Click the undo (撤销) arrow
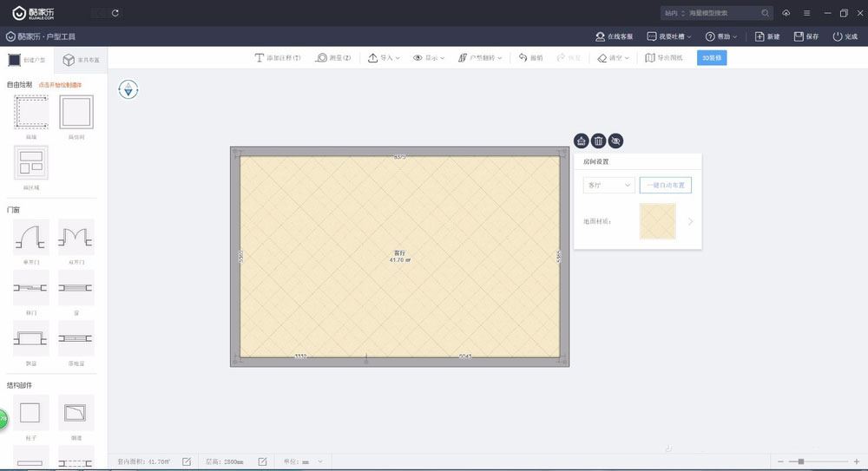868x471 pixels. point(530,58)
